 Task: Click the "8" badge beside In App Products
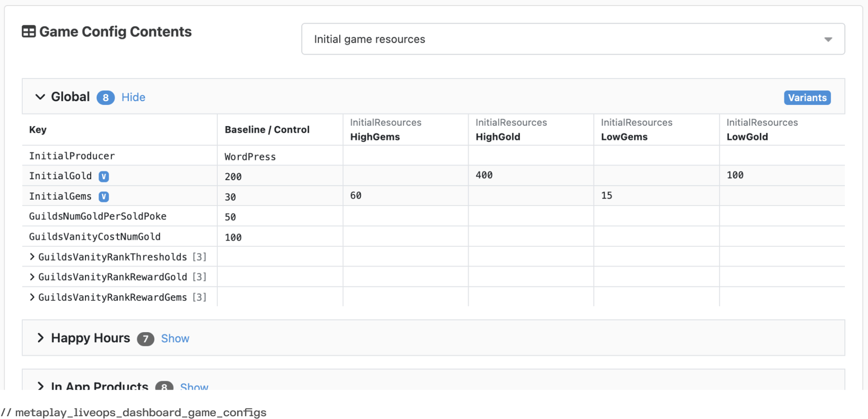point(164,387)
